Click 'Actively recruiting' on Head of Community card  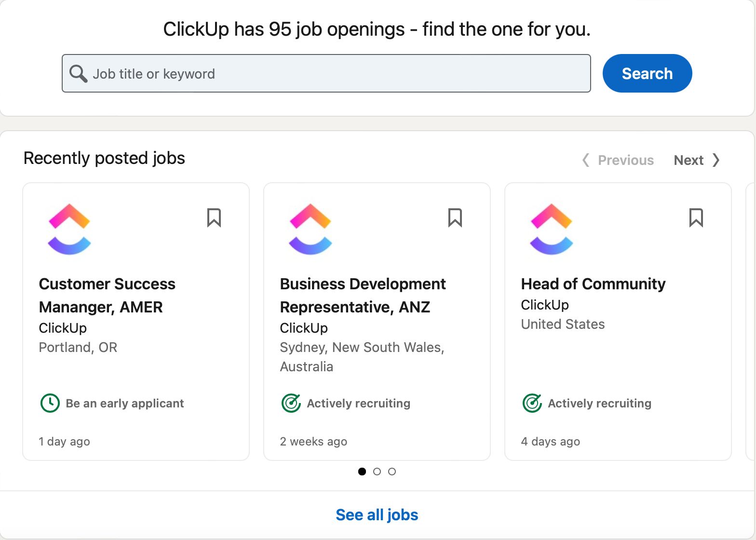pos(600,404)
